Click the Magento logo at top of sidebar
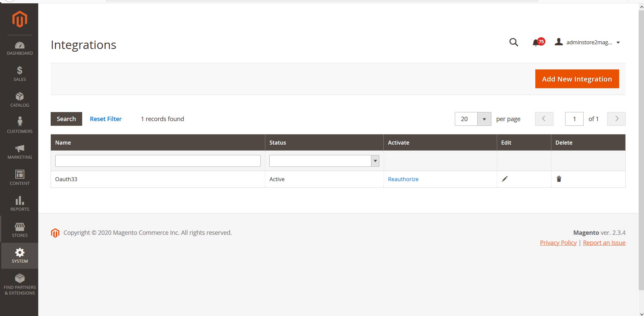The width and height of the screenshot is (644, 316). 19,19
